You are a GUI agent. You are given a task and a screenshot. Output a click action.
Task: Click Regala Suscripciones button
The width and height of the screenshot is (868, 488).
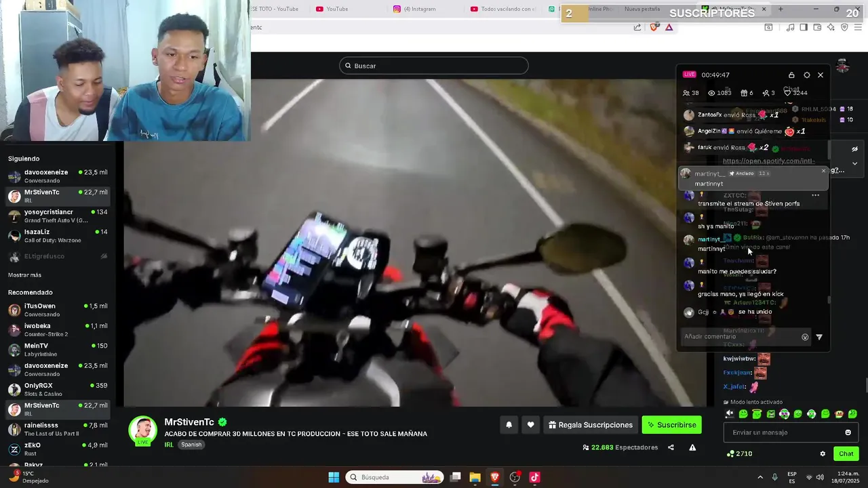click(591, 425)
